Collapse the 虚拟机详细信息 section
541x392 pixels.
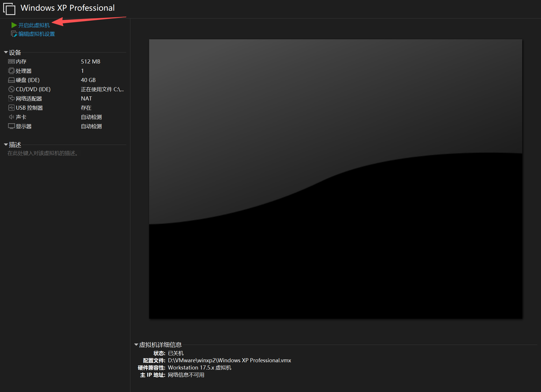136,345
